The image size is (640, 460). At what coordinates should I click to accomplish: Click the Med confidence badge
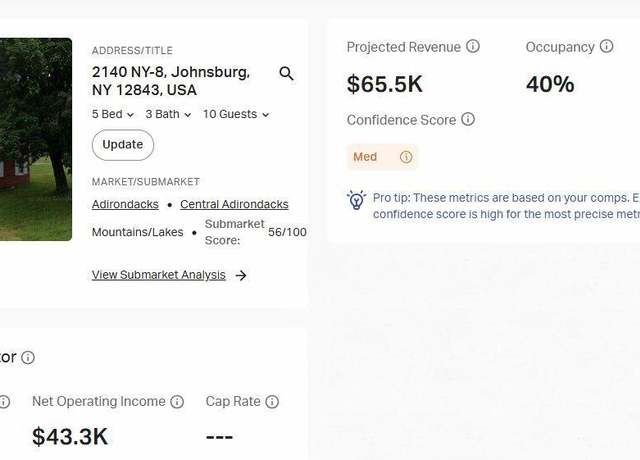coord(382,157)
